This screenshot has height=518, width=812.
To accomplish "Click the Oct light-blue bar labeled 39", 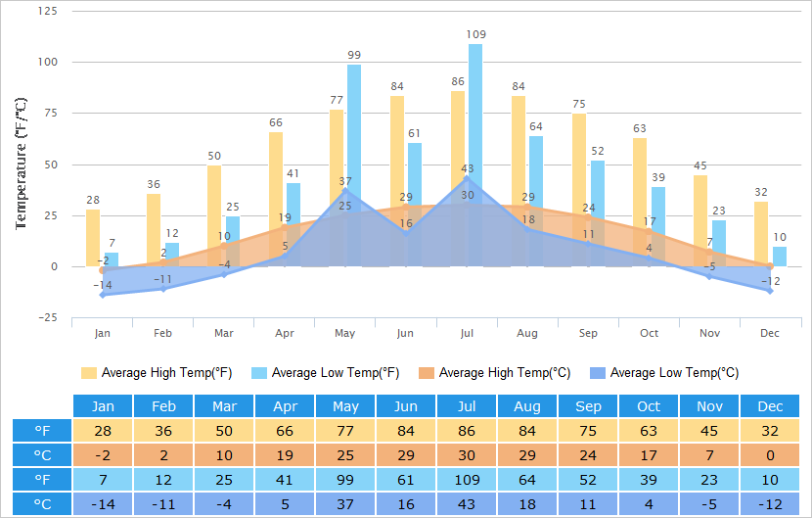I will point(658,226).
